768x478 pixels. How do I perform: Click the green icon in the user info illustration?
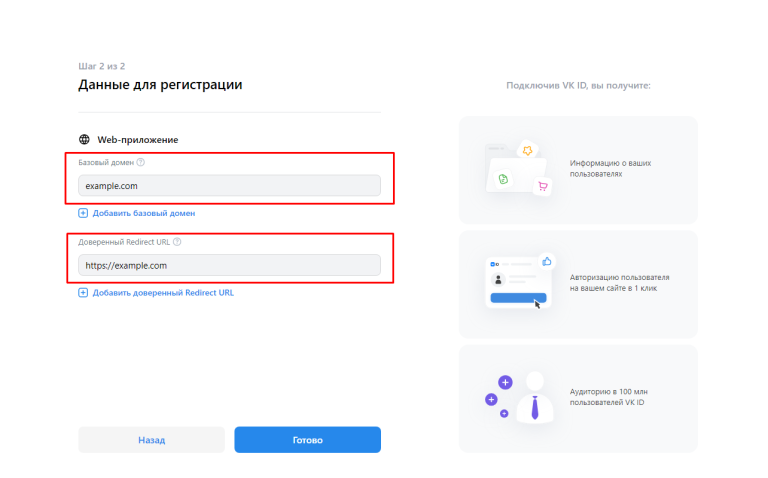[x=506, y=178]
